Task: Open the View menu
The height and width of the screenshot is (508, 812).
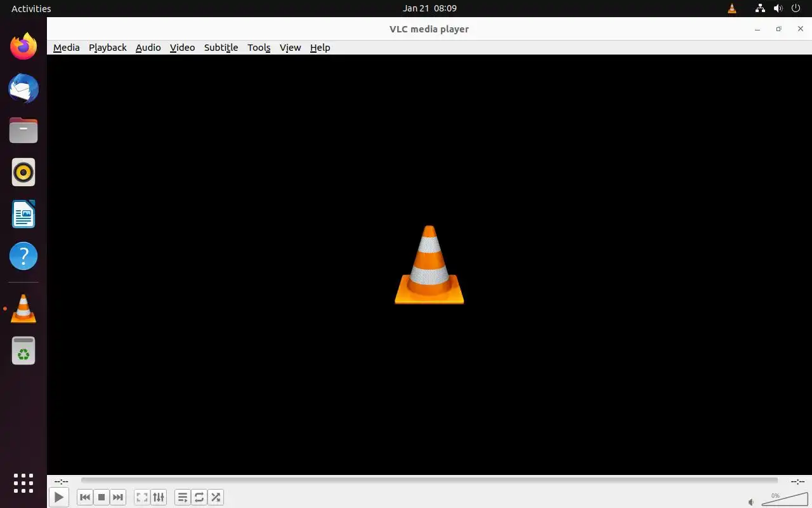Action: tap(291, 48)
